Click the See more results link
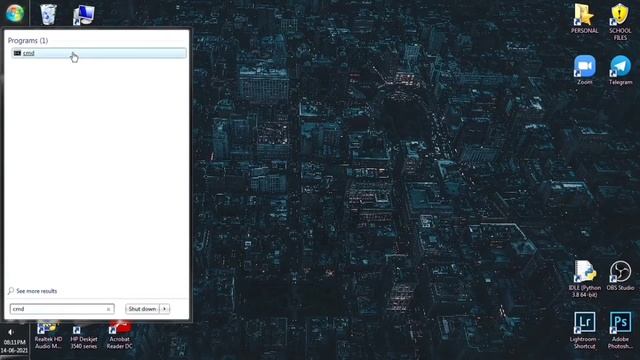This screenshot has width=640, height=360. 33,291
